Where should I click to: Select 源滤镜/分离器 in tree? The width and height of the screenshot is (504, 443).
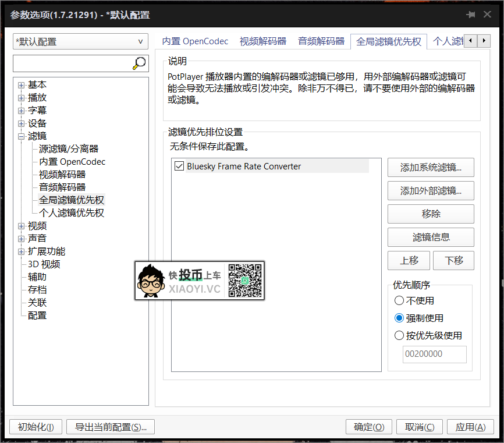[69, 149]
